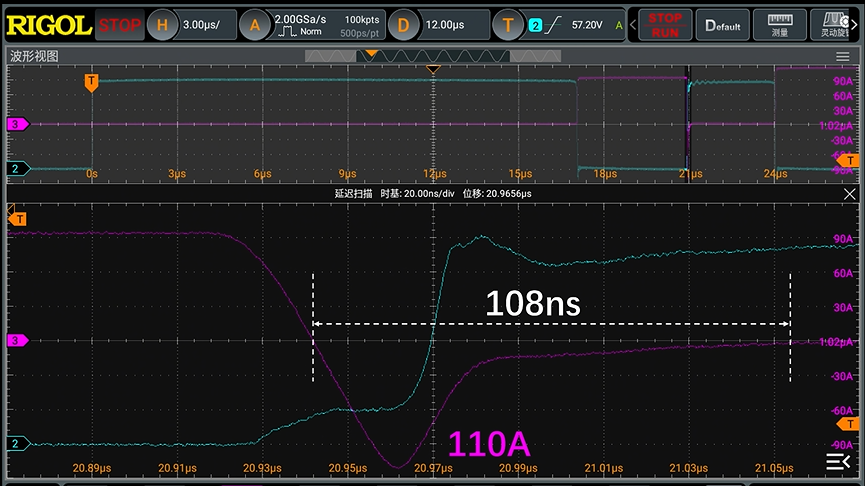Click the trigger position triangle at screen center

433,70
